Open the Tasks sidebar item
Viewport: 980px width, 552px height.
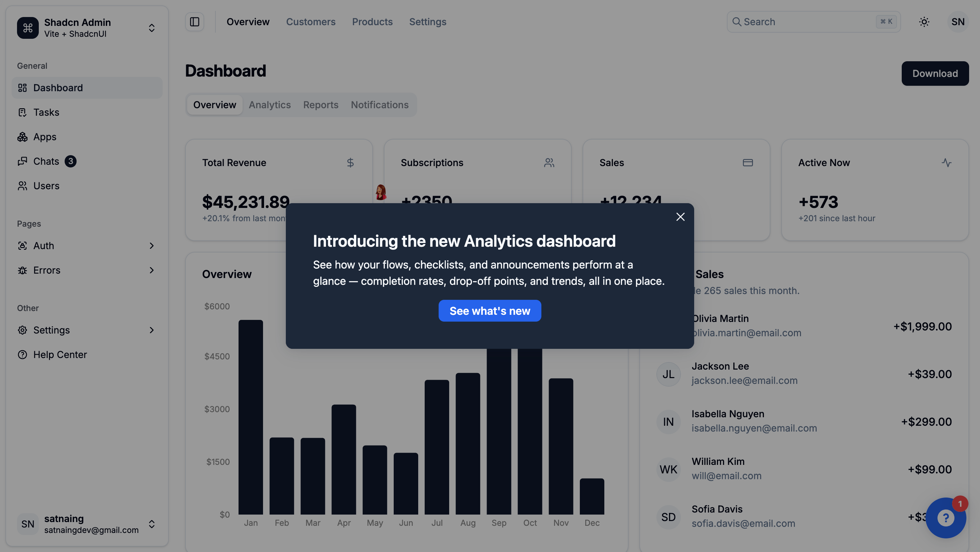(87, 112)
